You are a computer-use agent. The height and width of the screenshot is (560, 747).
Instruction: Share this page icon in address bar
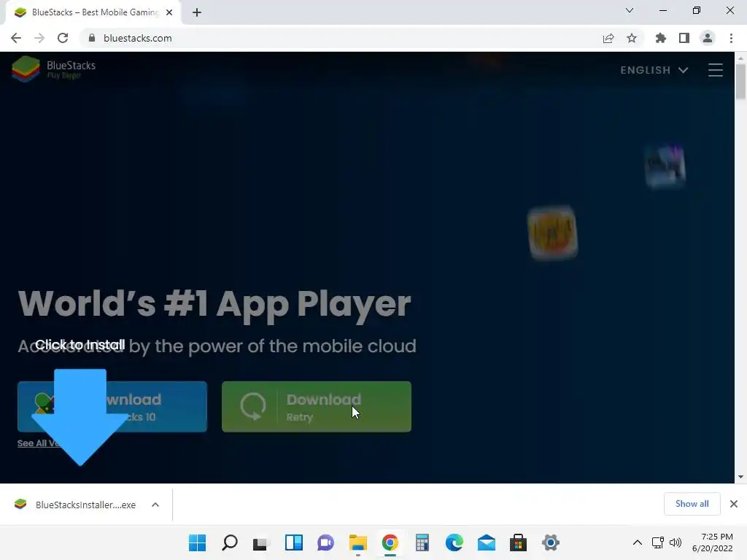tap(608, 38)
